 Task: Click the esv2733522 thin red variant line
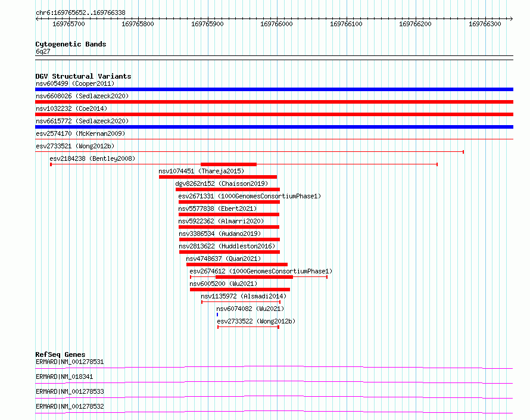click(248, 327)
